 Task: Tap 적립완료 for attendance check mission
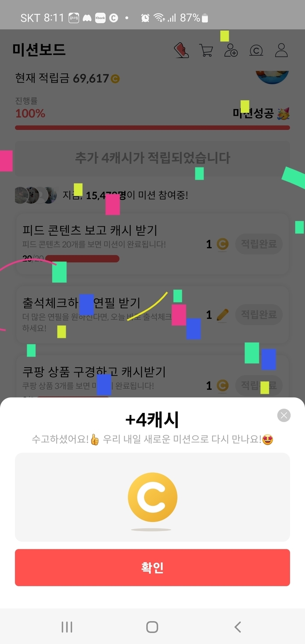click(x=259, y=315)
